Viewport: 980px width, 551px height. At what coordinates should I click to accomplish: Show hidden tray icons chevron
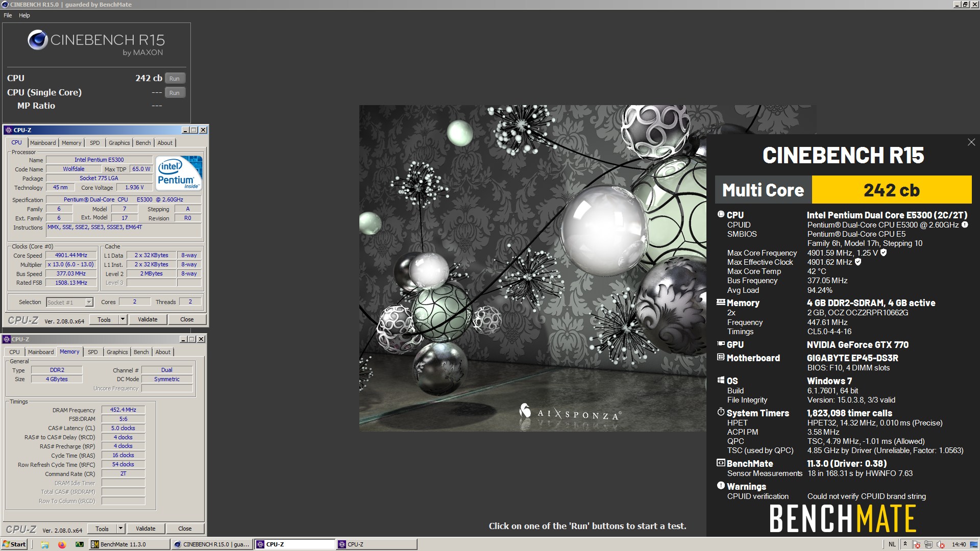pyautogui.click(x=905, y=544)
